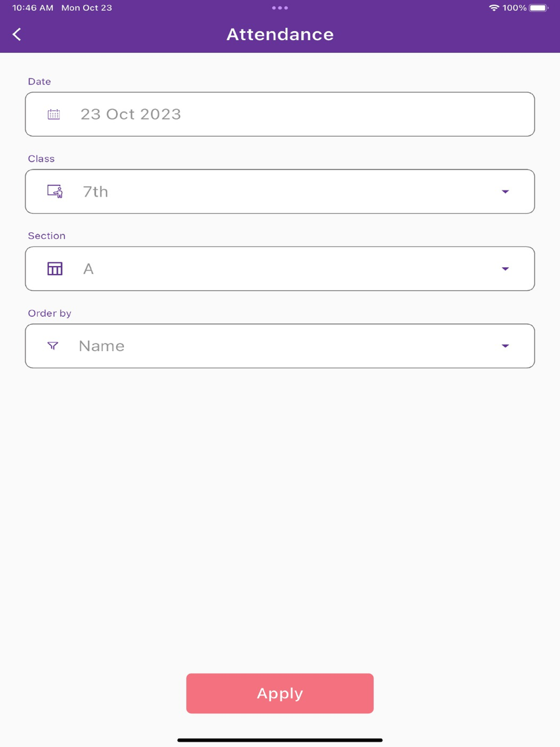Select the section value A

coord(280,269)
